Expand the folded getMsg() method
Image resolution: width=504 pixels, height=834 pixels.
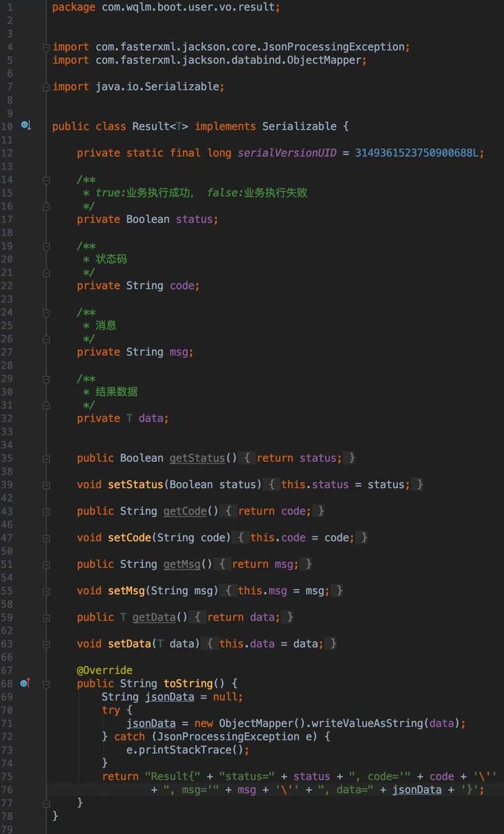[x=46, y=565]
